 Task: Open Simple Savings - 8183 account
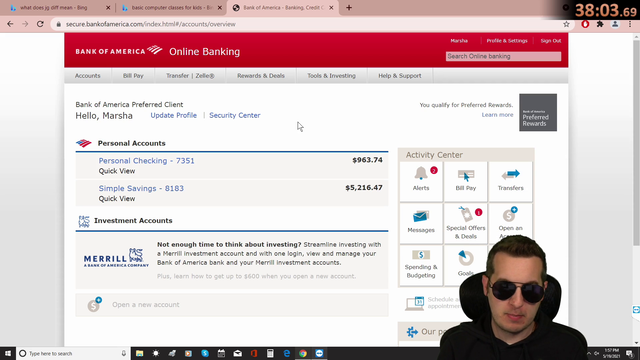click(x=141, y=188)
